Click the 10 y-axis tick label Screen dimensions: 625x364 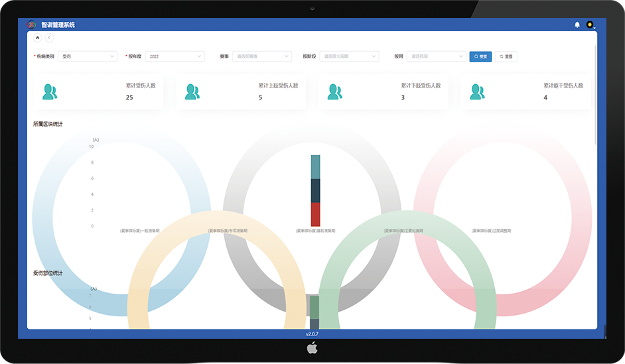pyautogui.click(x=92, y=147)
